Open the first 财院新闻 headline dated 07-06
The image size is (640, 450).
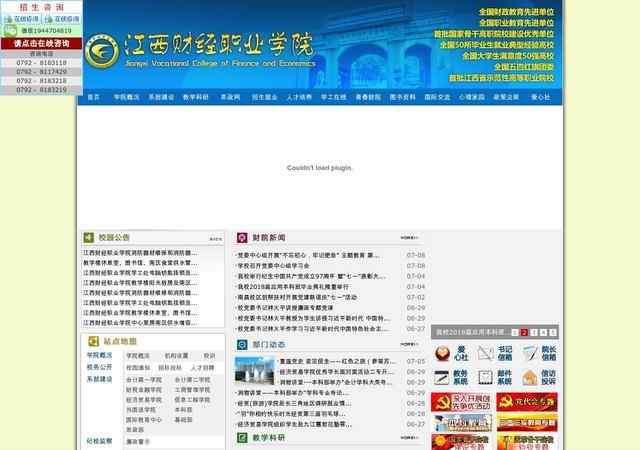[x=308, y=255]
